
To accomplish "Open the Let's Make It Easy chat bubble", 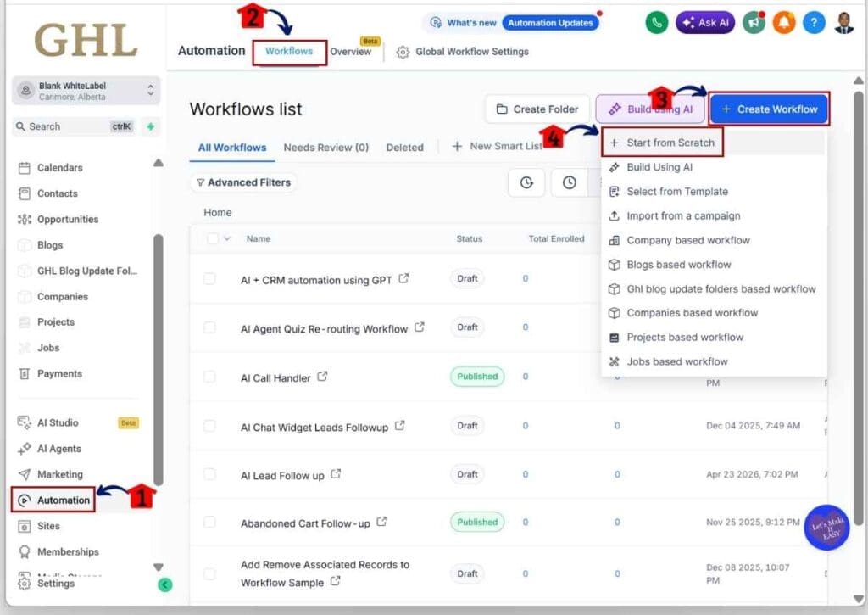I will point(827,528).
